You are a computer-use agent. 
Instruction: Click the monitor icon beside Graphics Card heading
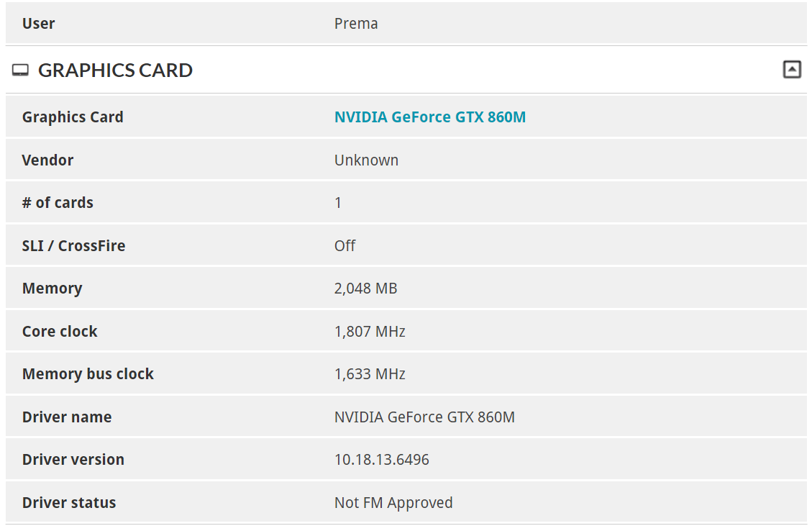pos(21,71)
